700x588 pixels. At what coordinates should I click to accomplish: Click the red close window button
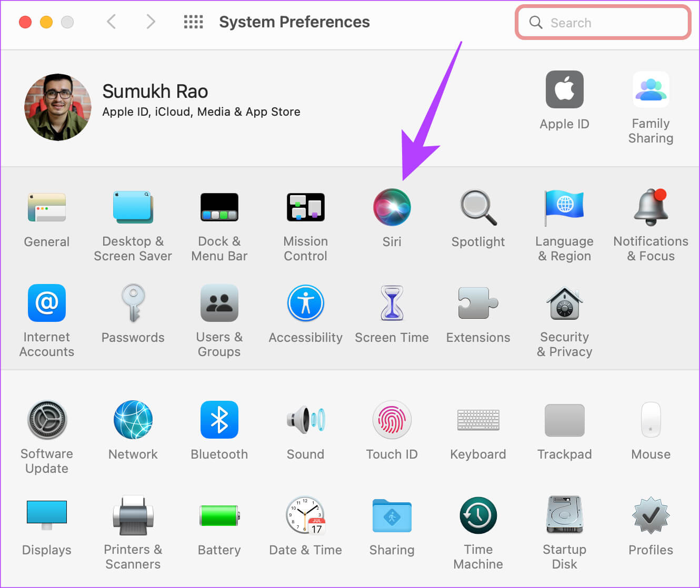[x=25, y=22]
